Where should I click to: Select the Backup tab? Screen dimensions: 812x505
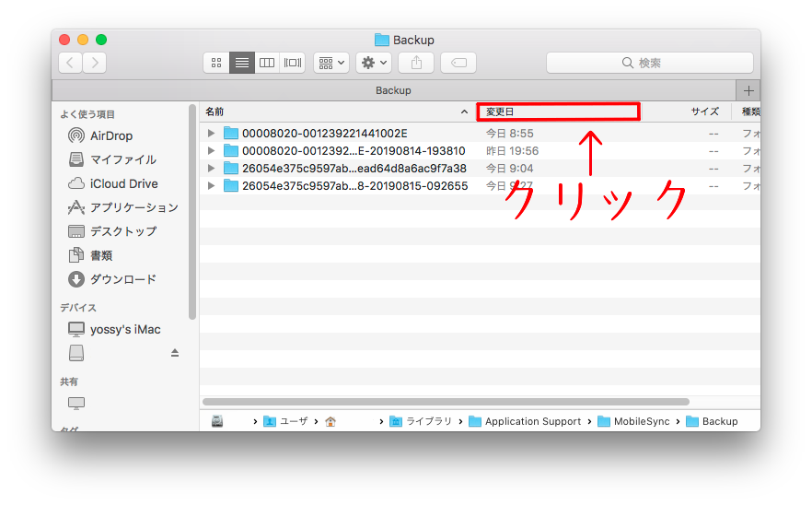tap(394, 90)
